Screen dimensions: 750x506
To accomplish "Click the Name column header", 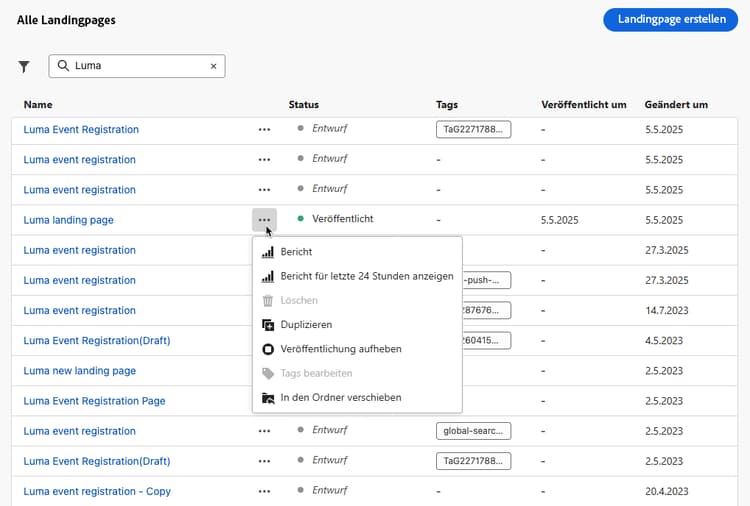I will pos(38,104).
